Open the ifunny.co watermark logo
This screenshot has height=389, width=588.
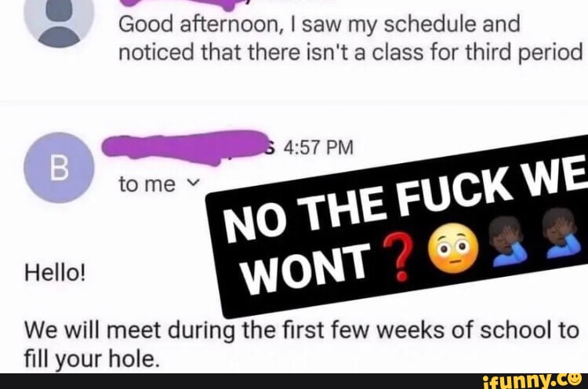click(532, 380)
